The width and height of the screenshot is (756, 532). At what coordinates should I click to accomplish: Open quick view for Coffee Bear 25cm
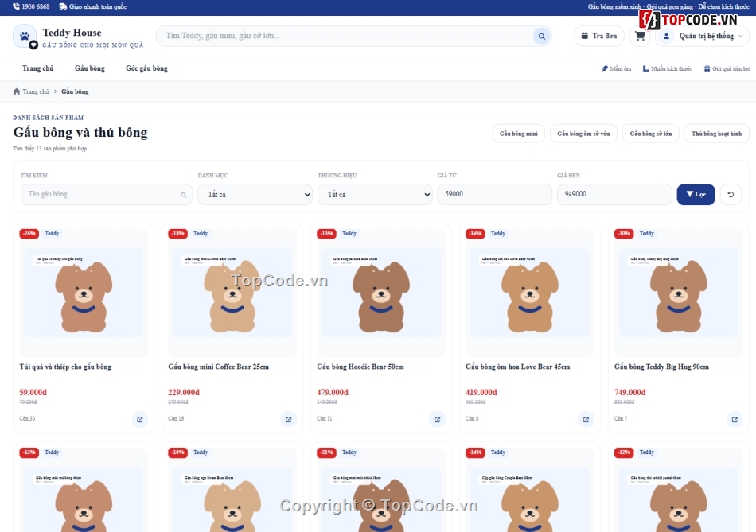coord(288,419)
